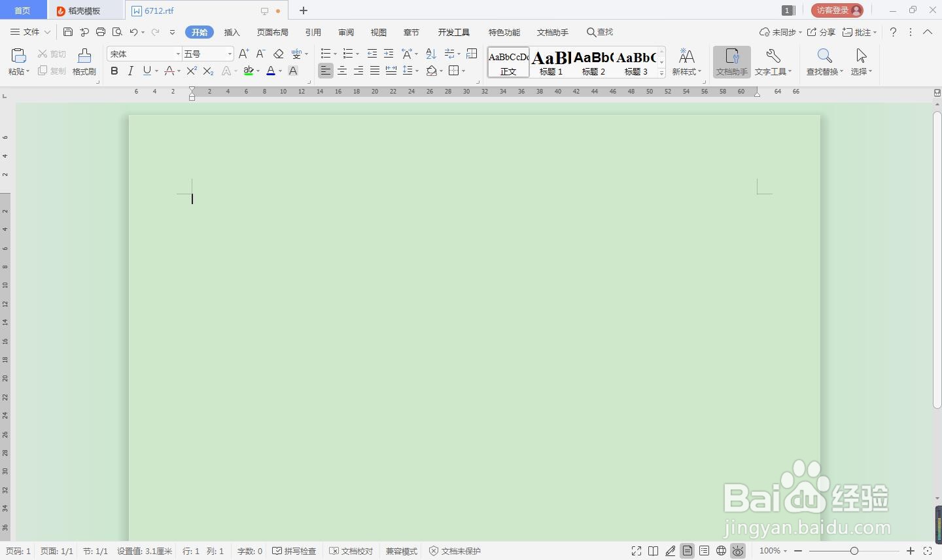
Task: Click the vertical scrollbar thumb
Action: pos(937,260)
